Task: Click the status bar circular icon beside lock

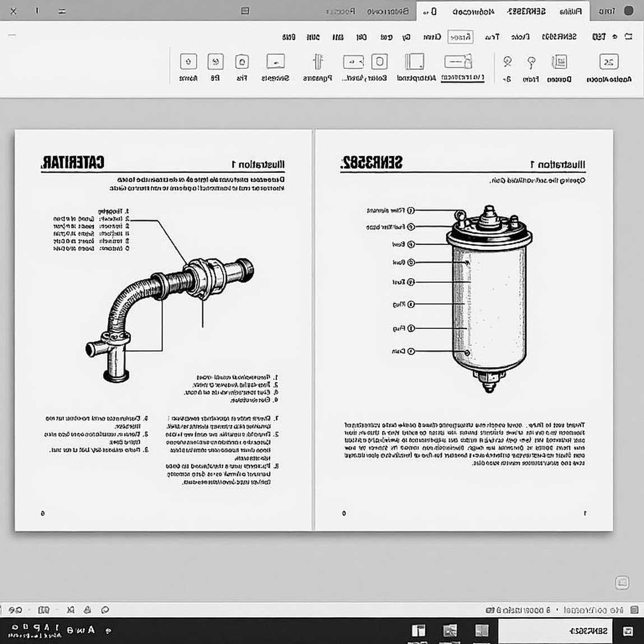Action: (x=105, y=610)
